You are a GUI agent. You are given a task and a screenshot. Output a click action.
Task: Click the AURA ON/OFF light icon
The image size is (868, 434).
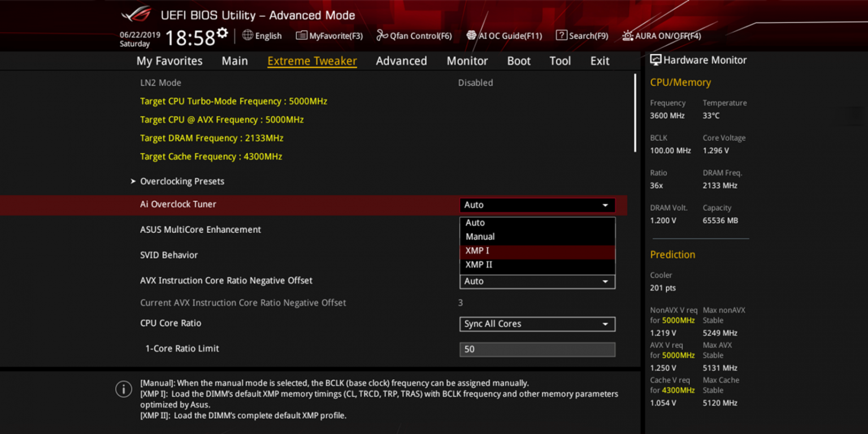[627, 36]
